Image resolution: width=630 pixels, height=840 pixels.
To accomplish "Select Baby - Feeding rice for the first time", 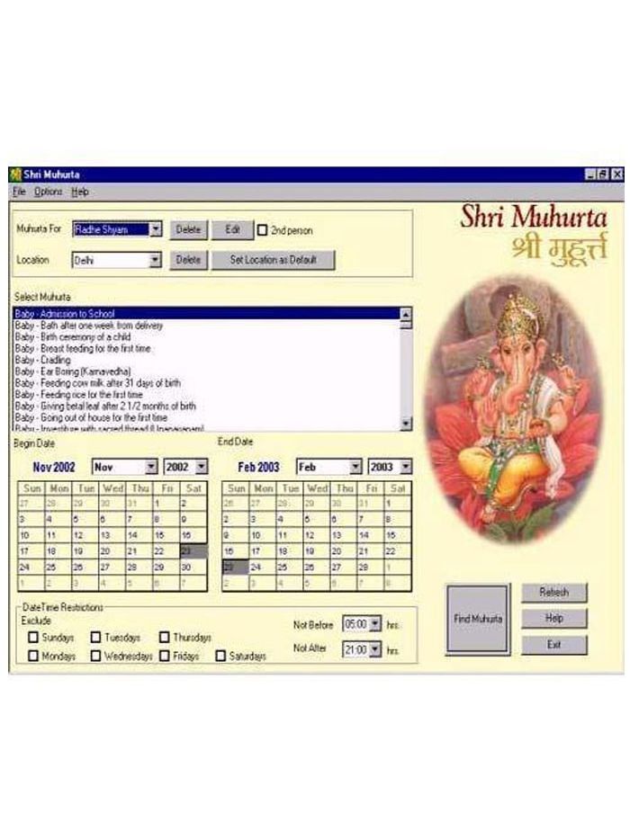I will pyautogui.click(x=206, y=394).
